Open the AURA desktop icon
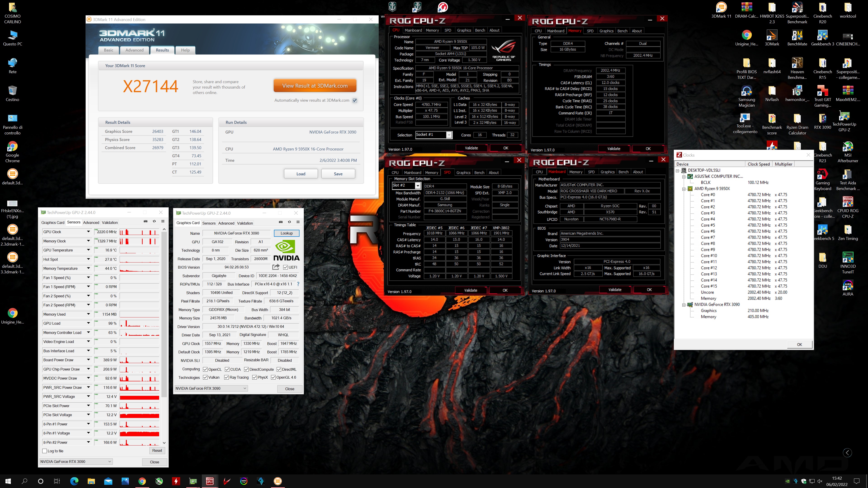The width and height of the screenshot is (868, 488). 848,288
